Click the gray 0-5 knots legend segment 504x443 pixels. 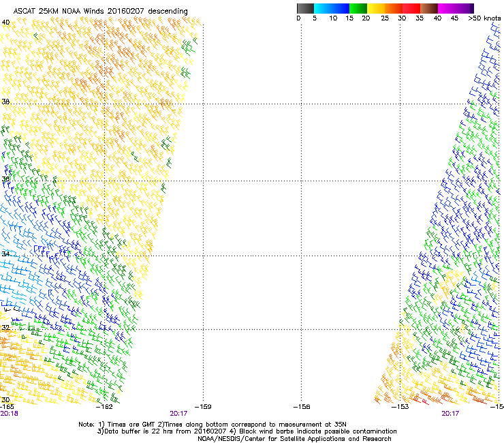click(305, 8)
